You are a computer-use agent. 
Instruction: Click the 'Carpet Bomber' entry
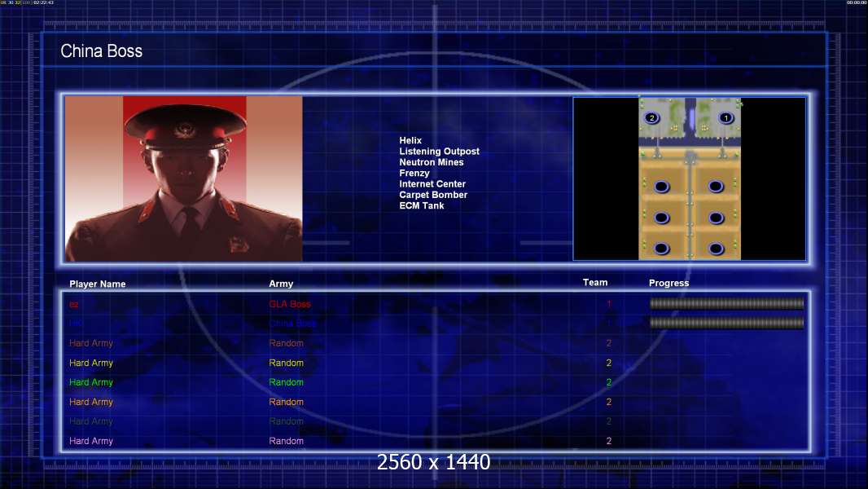433,195
